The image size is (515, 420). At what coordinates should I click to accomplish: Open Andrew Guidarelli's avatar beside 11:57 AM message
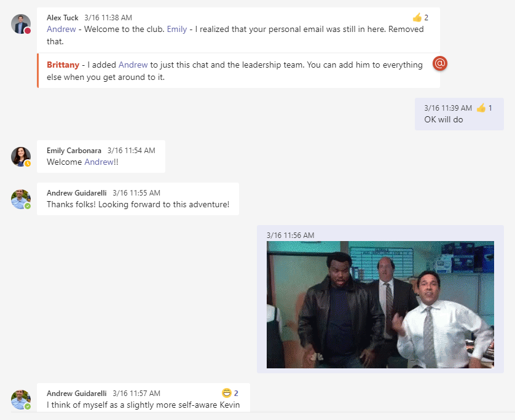21,400
